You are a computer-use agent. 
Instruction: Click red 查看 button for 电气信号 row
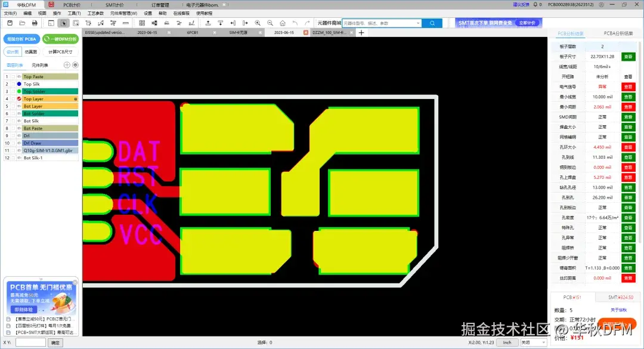628,87
